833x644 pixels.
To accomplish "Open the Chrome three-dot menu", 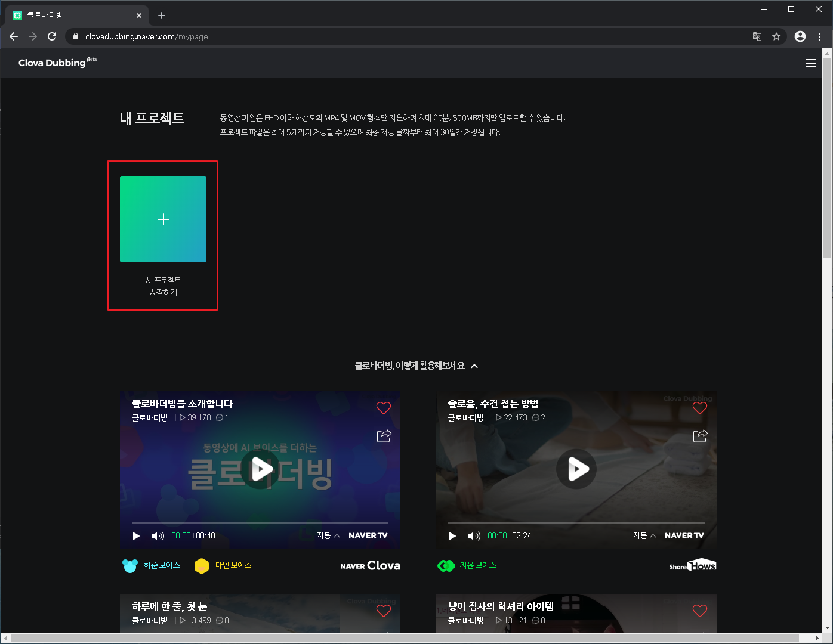I will pyautogui.click(x=820, y=36).
